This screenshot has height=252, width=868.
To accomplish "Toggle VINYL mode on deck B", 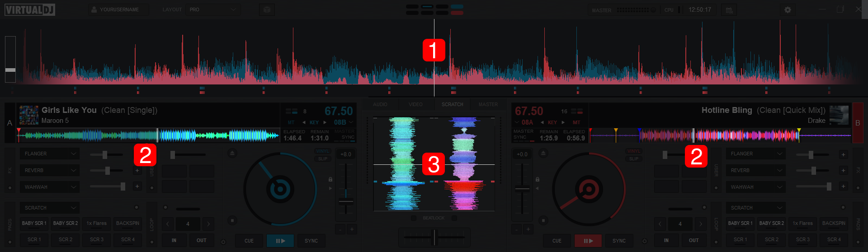I will pyautogui.click(x=634, y=151).
